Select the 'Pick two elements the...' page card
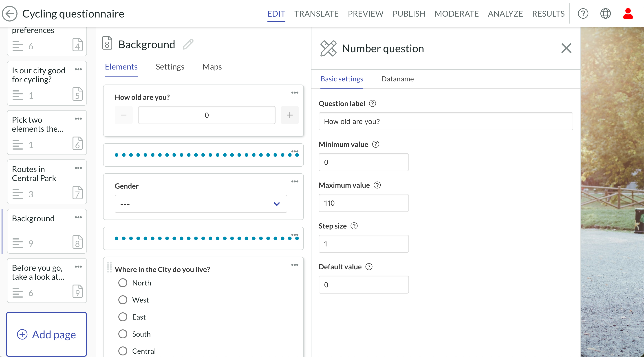644x357 pixels. point(47,133)
